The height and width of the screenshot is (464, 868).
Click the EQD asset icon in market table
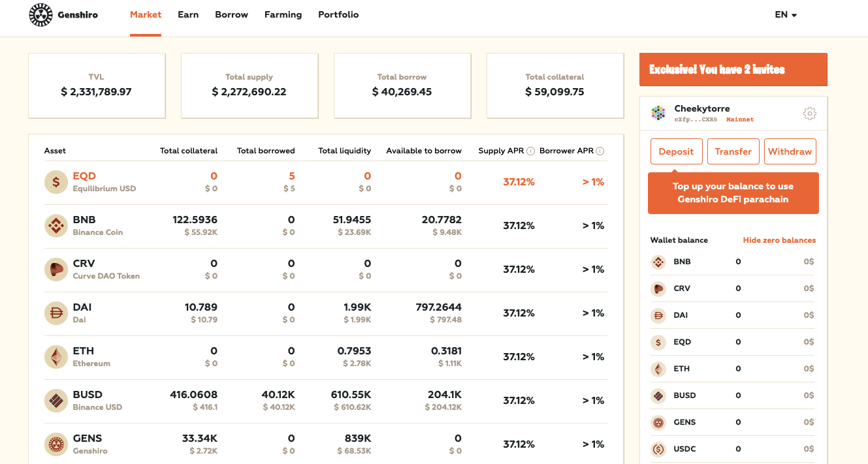coord(56,182)
